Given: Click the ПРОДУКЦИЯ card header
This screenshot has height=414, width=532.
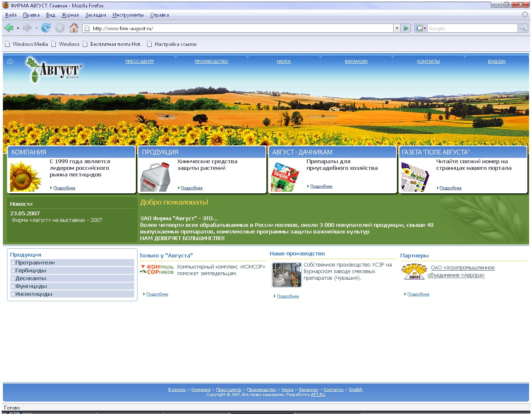Looking at the screenshot, I should tap(202, 152).
